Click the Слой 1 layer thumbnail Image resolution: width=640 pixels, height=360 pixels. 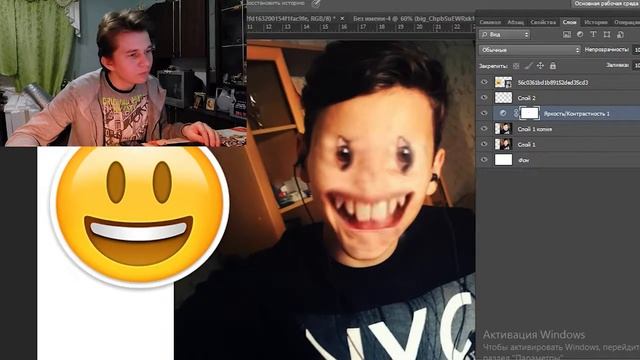503,144
